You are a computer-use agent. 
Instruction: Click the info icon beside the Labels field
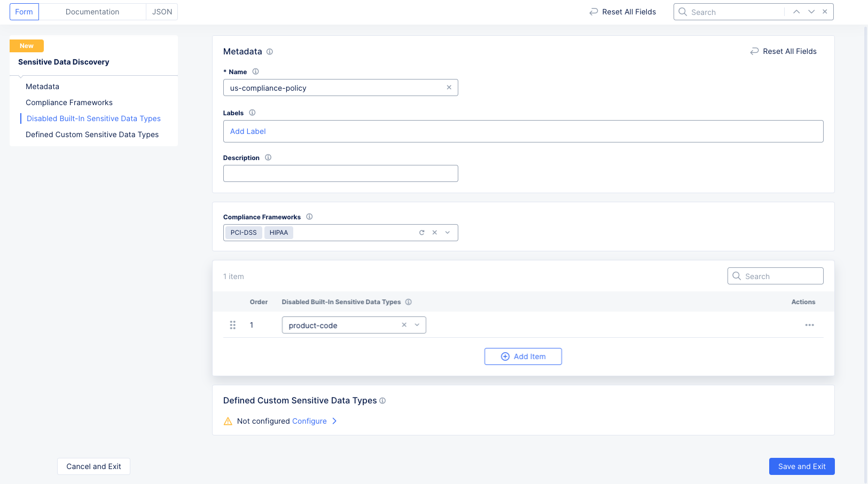[x=252, y=113]
